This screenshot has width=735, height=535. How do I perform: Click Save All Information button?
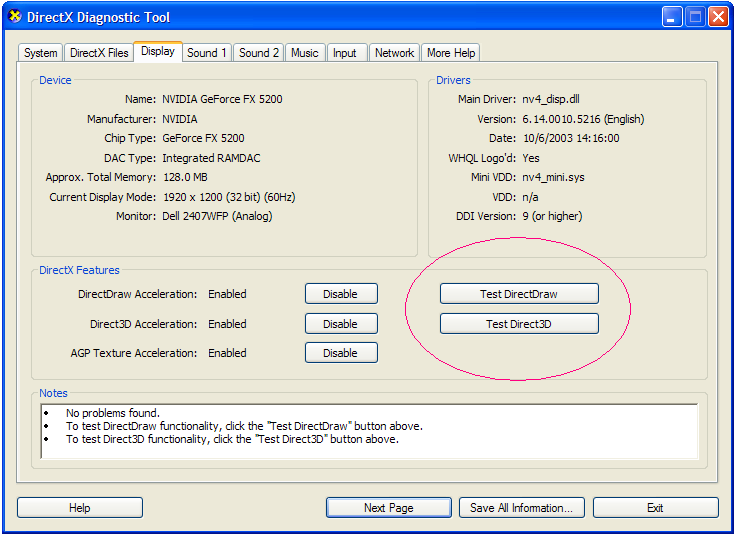(x=522, y=508)
